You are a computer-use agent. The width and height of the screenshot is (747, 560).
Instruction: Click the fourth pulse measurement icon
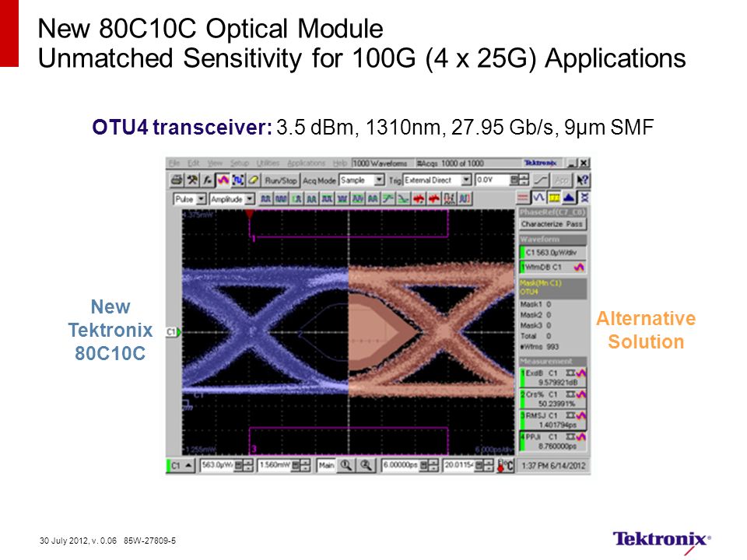311,198
